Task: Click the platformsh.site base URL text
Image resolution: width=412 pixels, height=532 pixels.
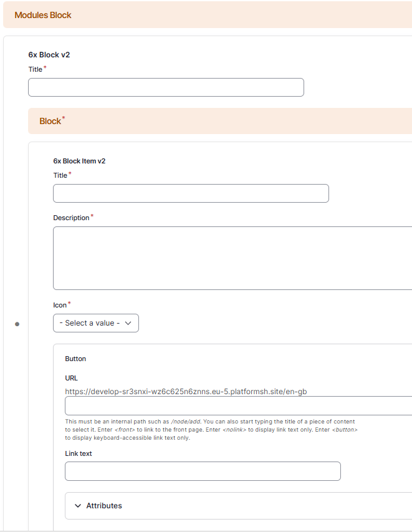Action: 186,392
